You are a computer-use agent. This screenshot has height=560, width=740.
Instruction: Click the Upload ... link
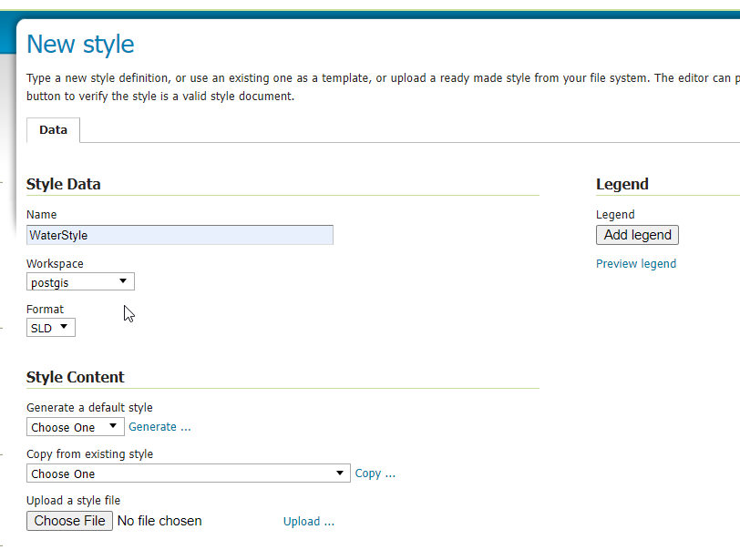pos(308,522)
